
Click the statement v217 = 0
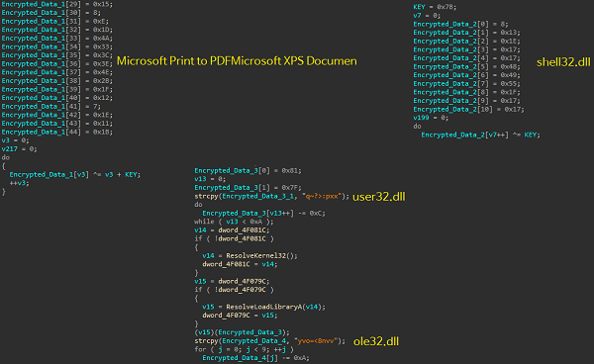tap(20, 149)
